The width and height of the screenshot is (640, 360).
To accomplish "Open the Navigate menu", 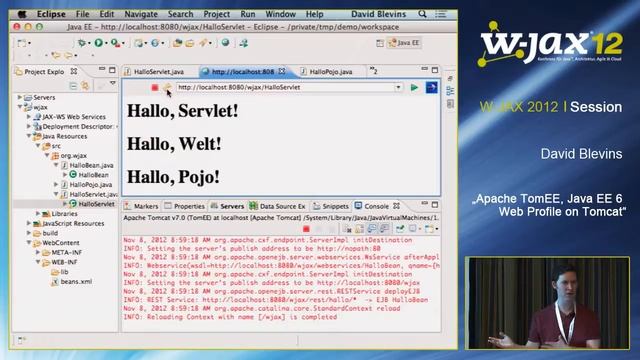I will (141, 14).
